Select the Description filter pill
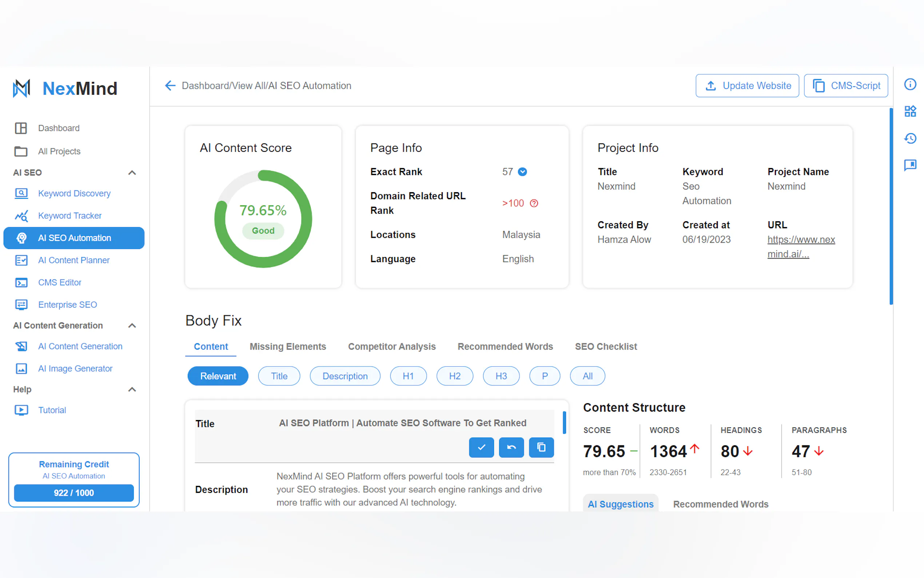The height and width of the screenshot is (578, 924). point(344,376)
